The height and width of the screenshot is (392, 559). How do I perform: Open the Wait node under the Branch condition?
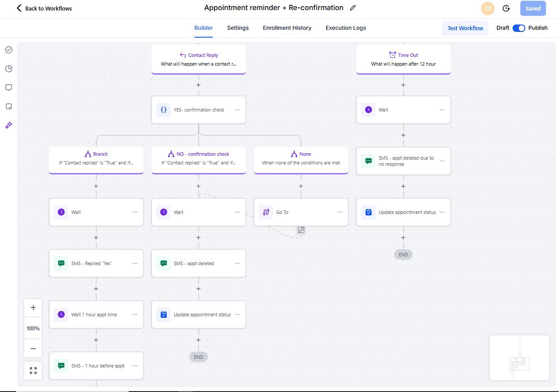coord(96,212)
